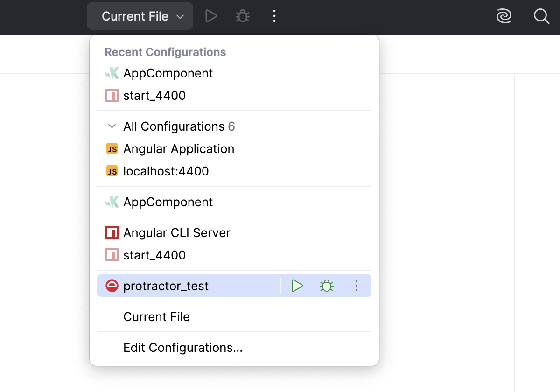Click the npm icon of start_4400 in All Configurations
This screenshot has width=560, height=392.
[112, 255]
